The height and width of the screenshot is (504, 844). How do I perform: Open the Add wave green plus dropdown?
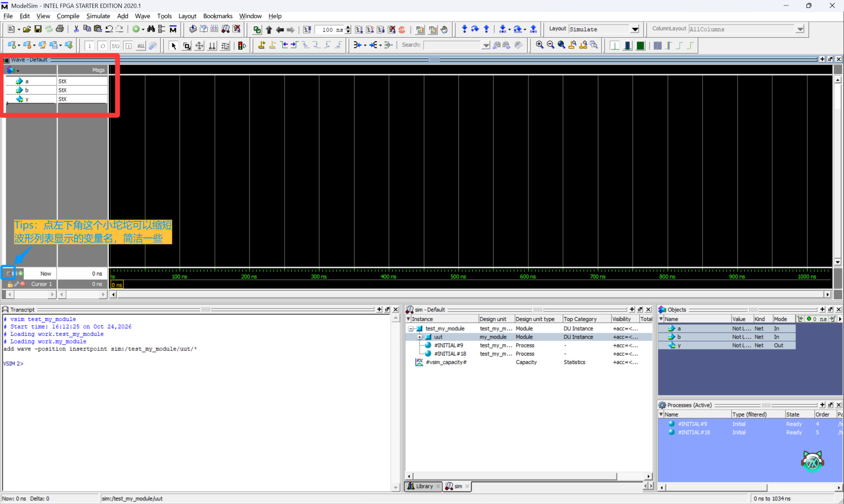pyautogui.click(x=143, y=29)
